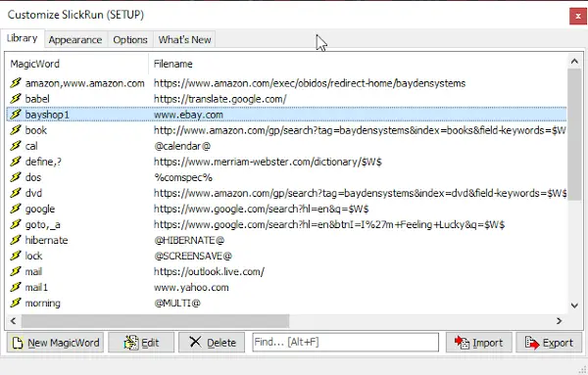588x375 pixels.
Task: Click the Export button
Action: [549, 343]
